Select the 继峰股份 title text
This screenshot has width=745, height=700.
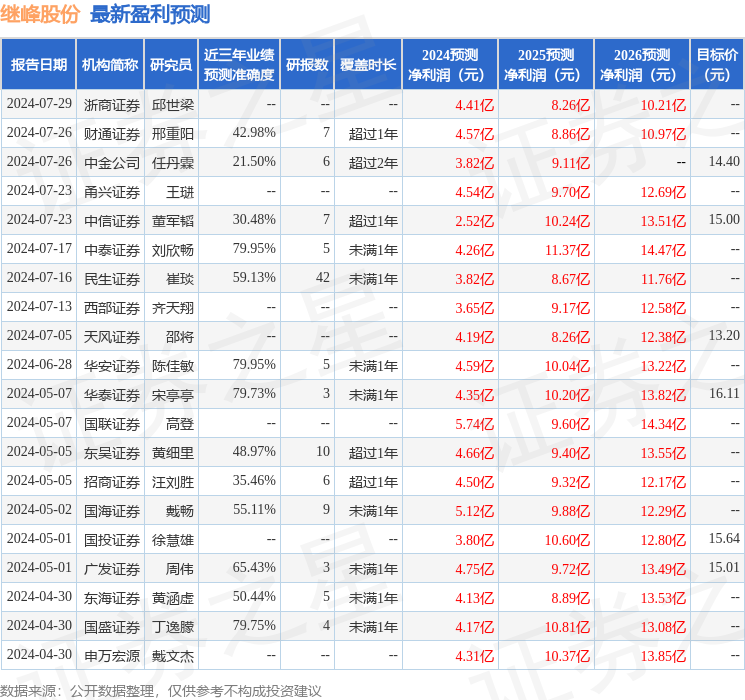point(40,14)
